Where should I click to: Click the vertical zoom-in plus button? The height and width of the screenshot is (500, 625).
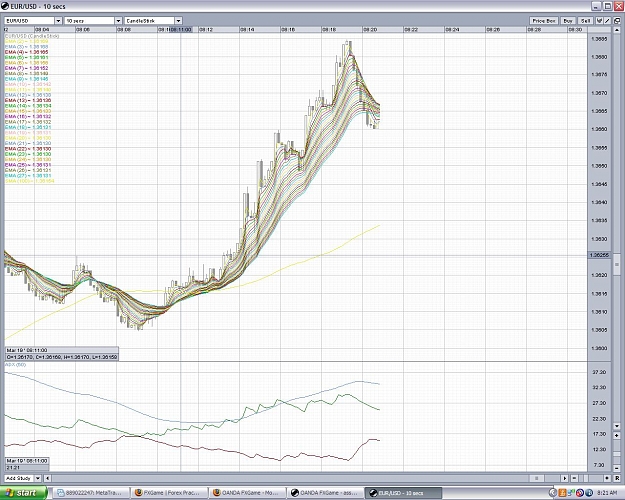[x=617, y=436]
